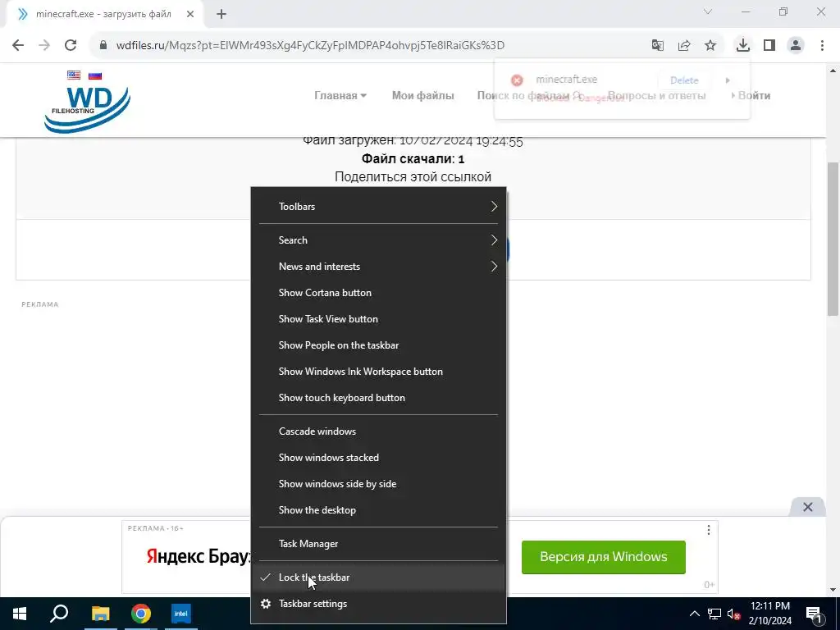Viewport: 840px width, 630px height.
Task: Open a new browser tab
Action: coord(221,15)
